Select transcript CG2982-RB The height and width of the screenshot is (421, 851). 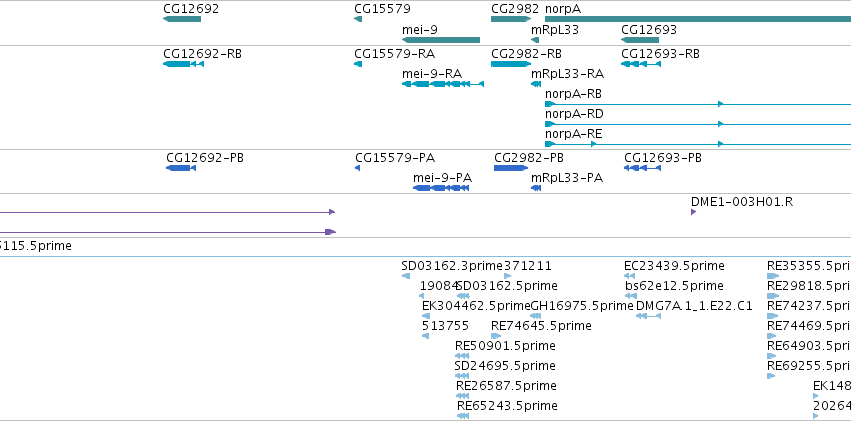pyautogui.click(x=511, y=64)
